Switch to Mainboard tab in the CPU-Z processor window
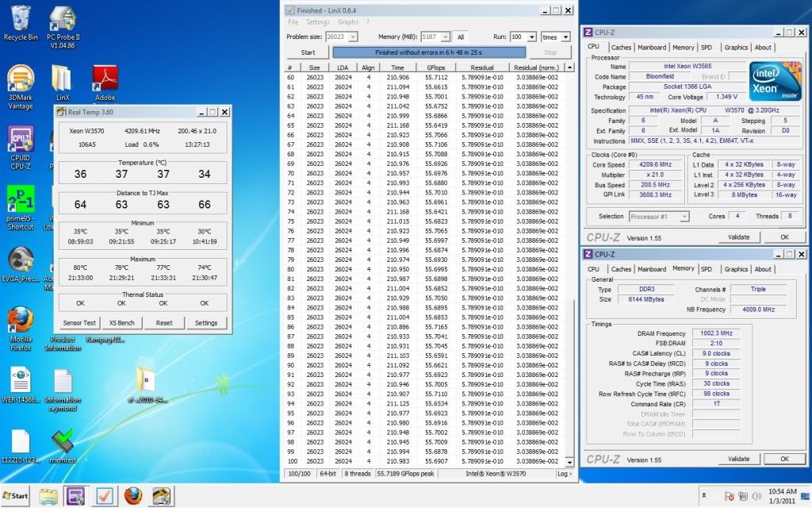The width and height of the screenshot is (812, 508). pos(652,47)
